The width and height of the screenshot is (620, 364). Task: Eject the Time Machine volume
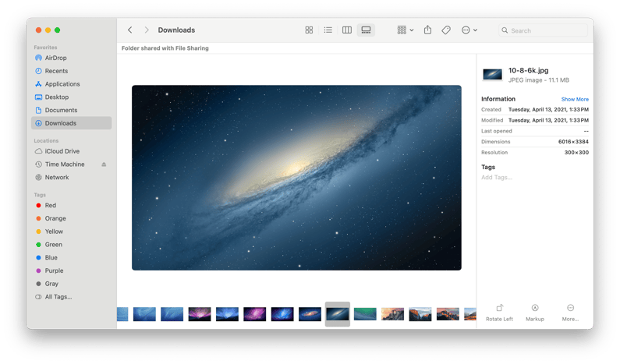coord(104,164)
